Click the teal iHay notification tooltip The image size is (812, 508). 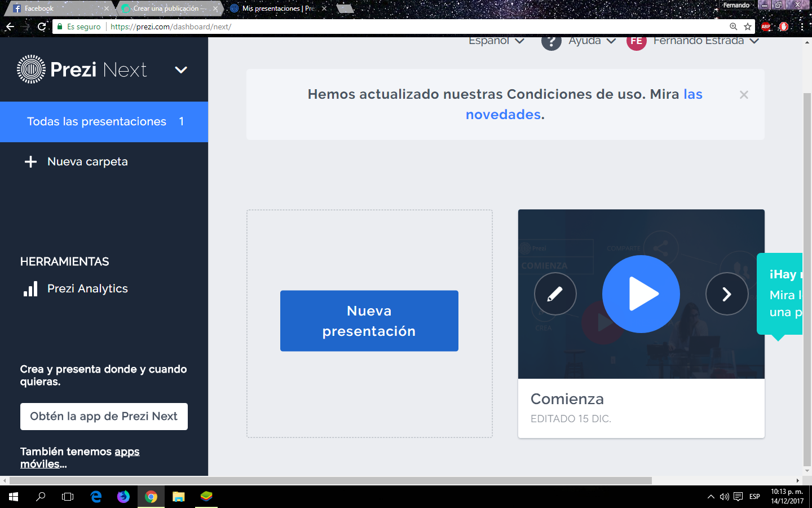780,294
